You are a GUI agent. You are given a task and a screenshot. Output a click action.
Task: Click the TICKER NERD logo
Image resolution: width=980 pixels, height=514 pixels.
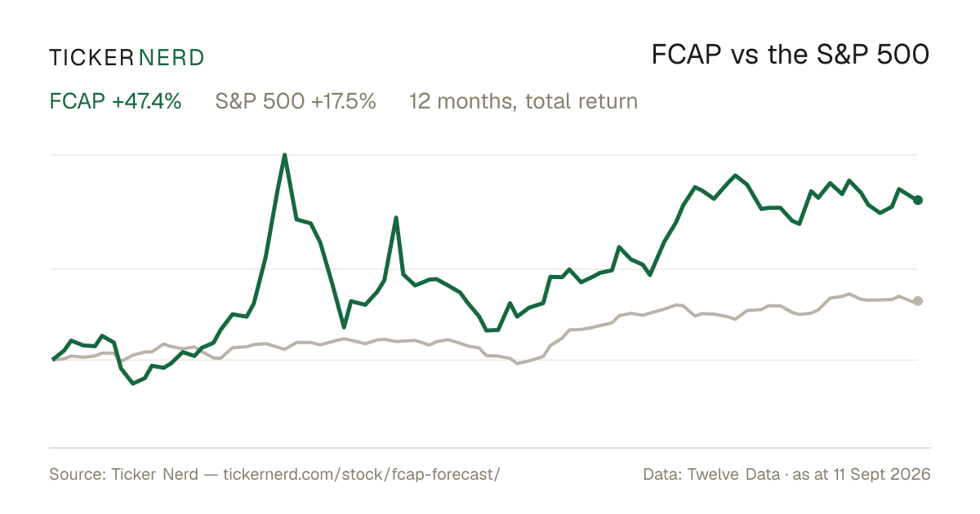pyautogui.click(x=127, y=57)
